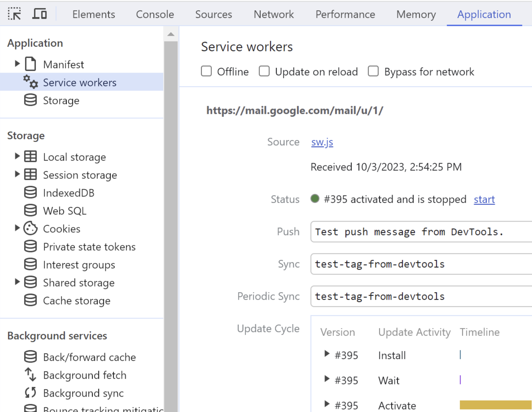Switch to the Network tab

tap(273, 14)
